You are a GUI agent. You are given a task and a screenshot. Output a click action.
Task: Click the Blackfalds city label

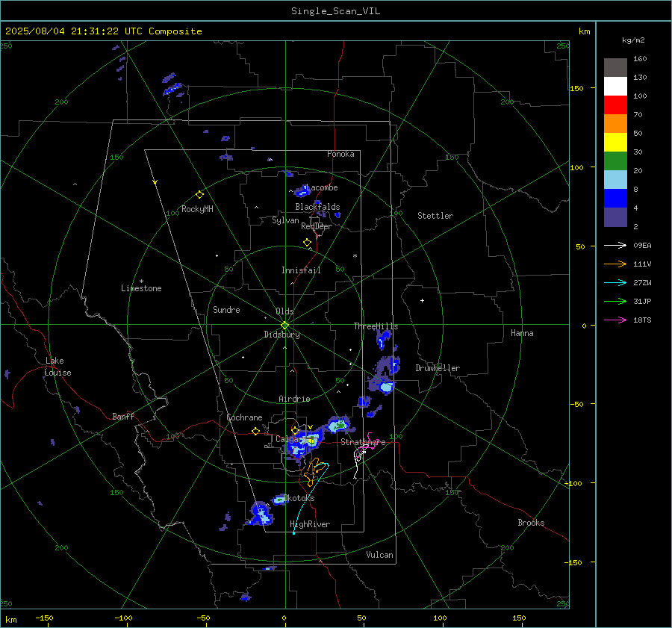(317, 207)
